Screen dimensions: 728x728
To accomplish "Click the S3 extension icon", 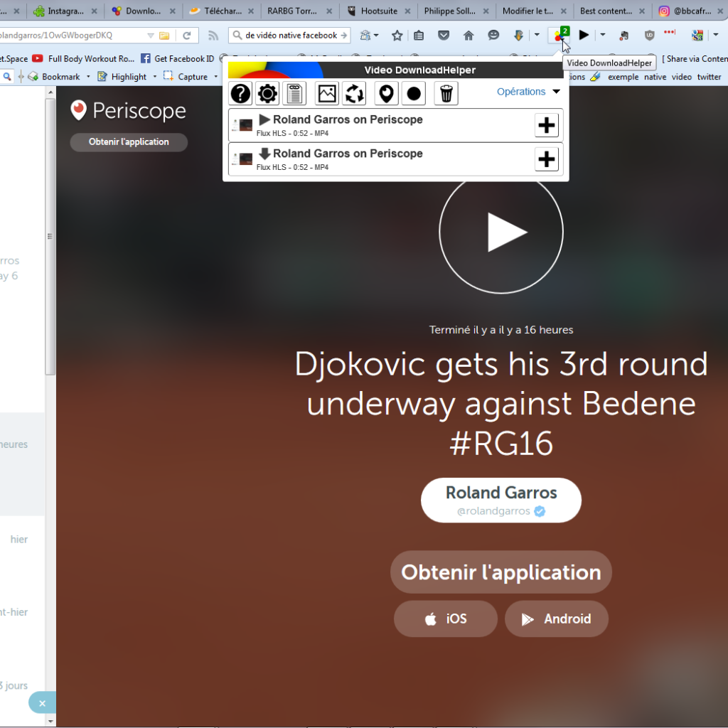I will [x=697, y=36].
